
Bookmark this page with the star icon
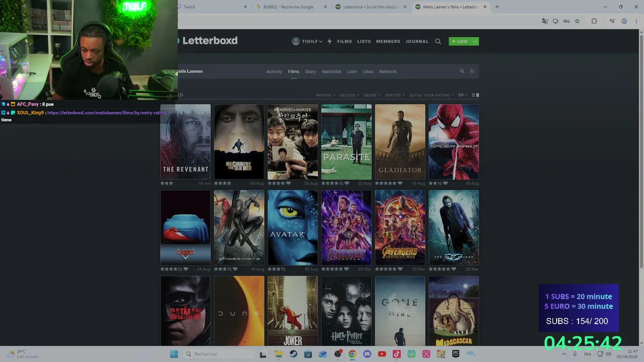coord(577,21)
